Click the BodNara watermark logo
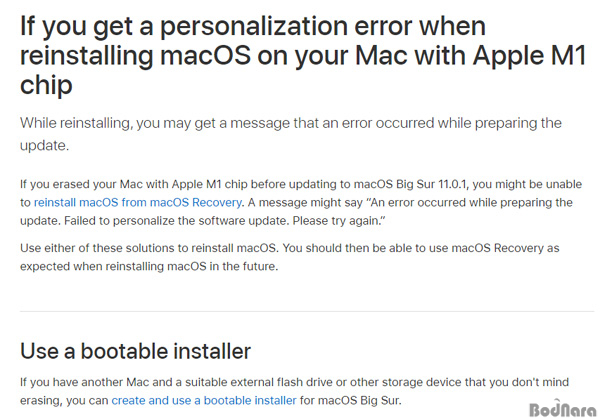 [562, 409]
